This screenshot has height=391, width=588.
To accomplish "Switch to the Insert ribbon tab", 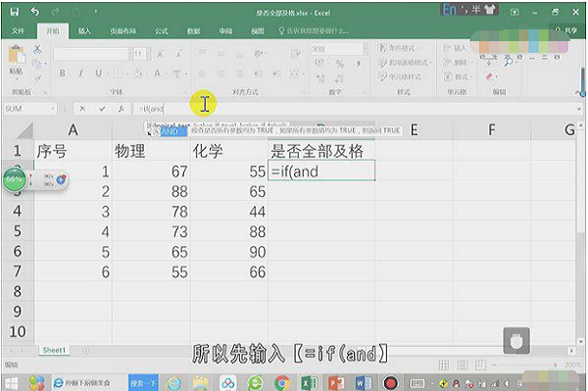I will point(84,31).
